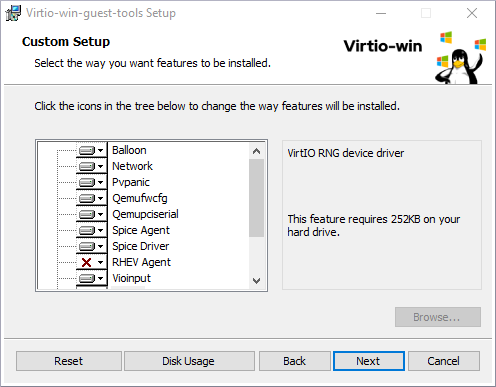Open install-state dropdown icon for Pvpanic
496x387 pixels.
tap(92, 182)
